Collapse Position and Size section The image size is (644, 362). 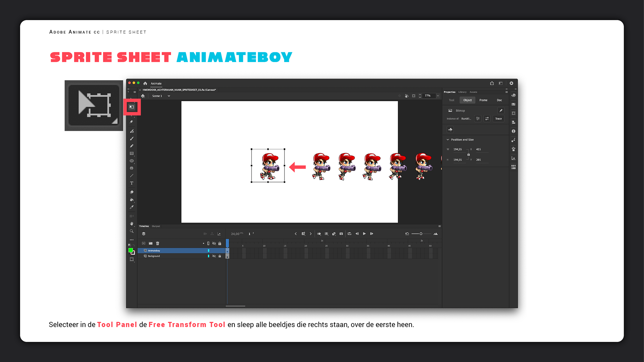click(x=448, y=140)
